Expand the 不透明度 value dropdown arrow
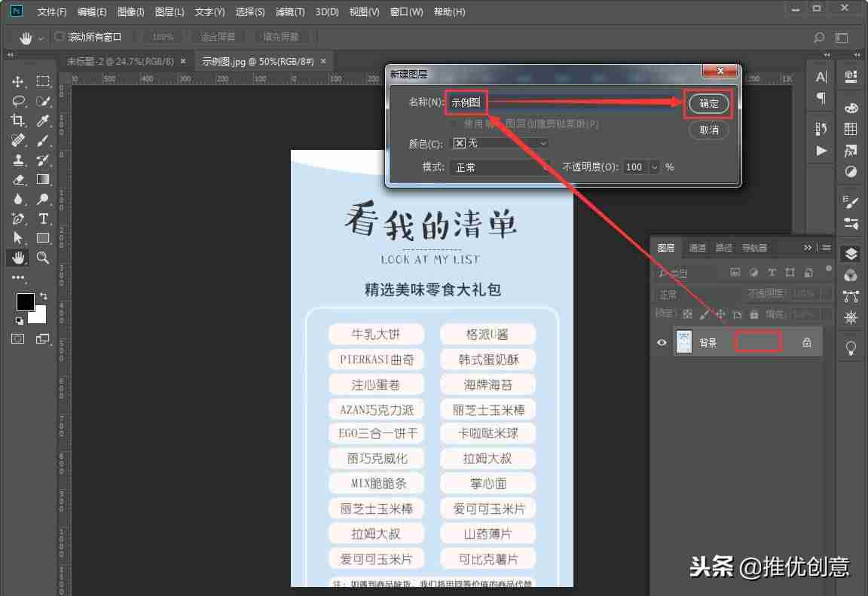 [x=654, y=167]
